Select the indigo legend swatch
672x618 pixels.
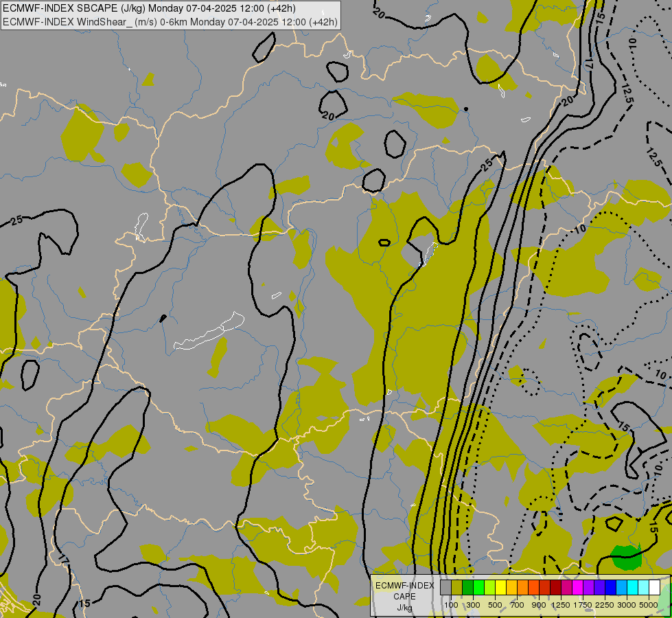[x=599, y=587]
